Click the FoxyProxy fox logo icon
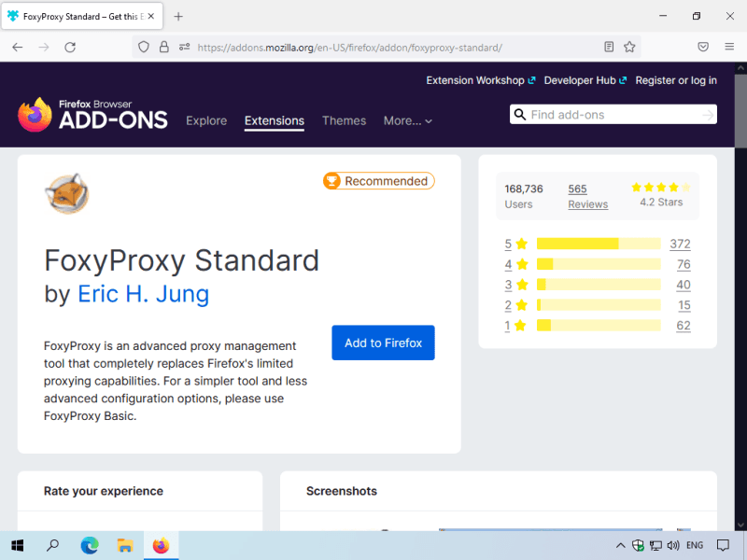747x560 pixels. [x=66, y=192]
